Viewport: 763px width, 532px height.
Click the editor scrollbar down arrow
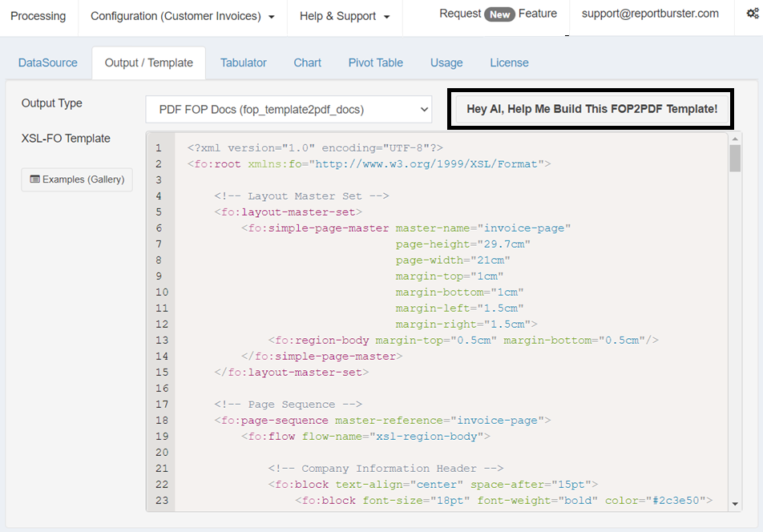point(735,504)
